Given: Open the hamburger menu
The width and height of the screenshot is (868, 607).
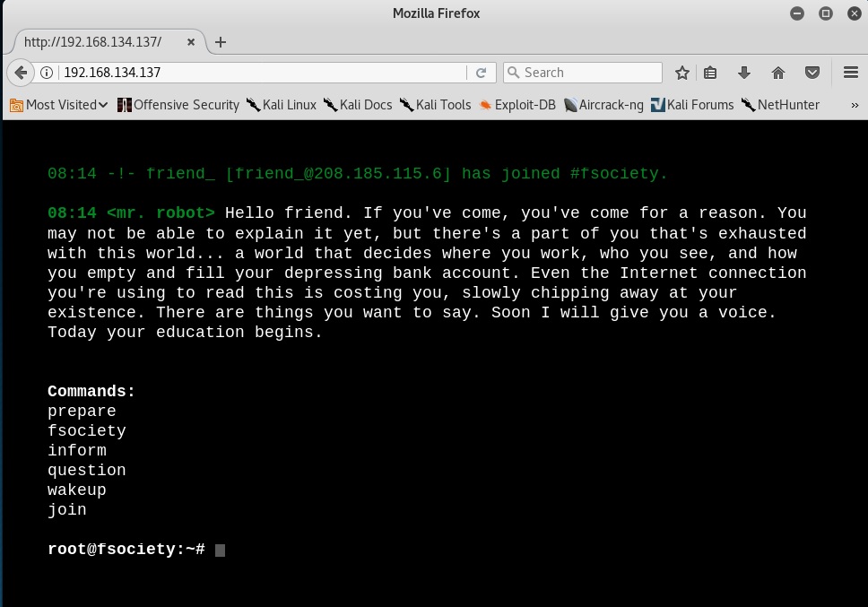Looking at the screenshot, I should click(850, 73).
